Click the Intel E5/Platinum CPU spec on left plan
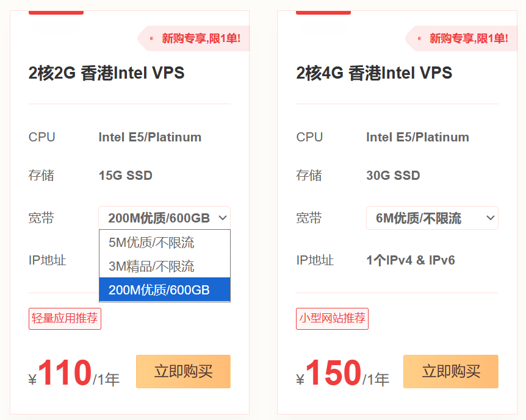526x420 pixels. point(151,137)
